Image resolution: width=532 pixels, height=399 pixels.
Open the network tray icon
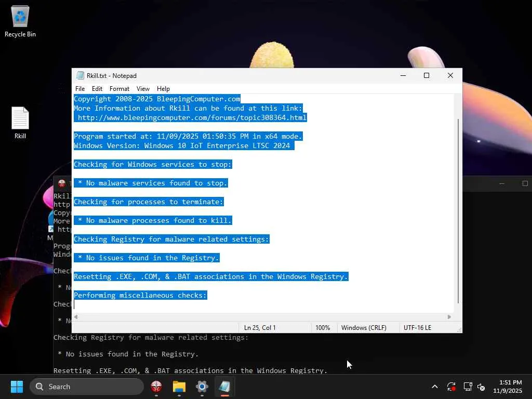(468, 387)
